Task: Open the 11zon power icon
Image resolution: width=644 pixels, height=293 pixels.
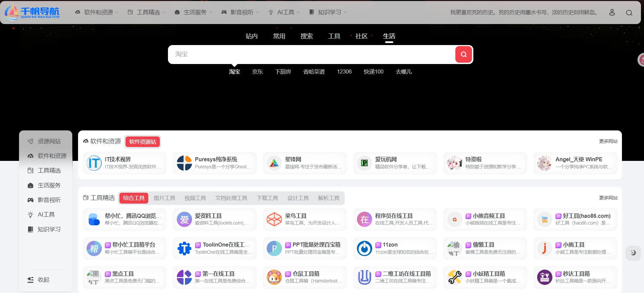Action: 364,249
